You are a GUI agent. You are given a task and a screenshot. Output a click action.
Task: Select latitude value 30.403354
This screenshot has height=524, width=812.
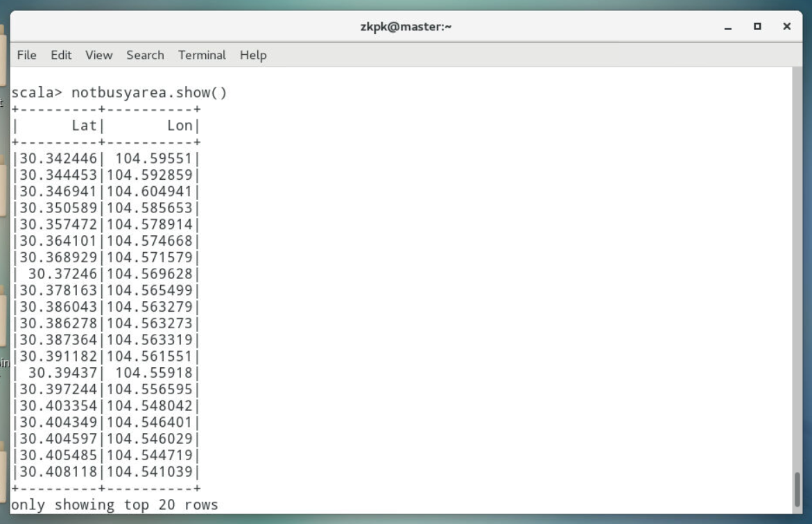58,406
